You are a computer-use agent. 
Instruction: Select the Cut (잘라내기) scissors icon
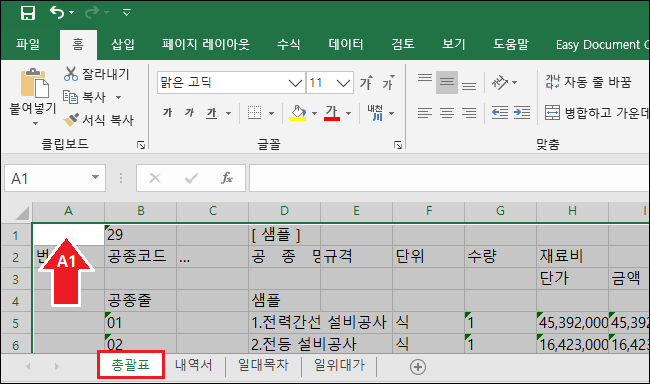tap(71, 74)
